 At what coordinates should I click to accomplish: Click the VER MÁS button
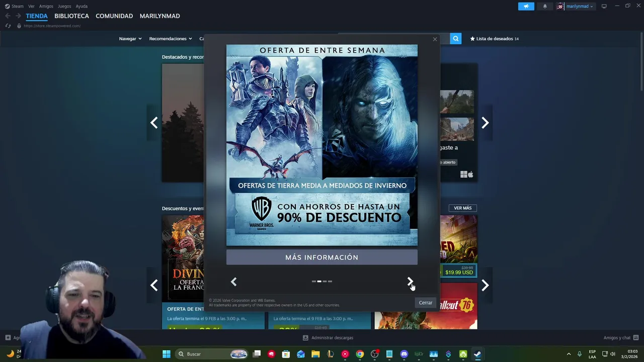(463, 208)
